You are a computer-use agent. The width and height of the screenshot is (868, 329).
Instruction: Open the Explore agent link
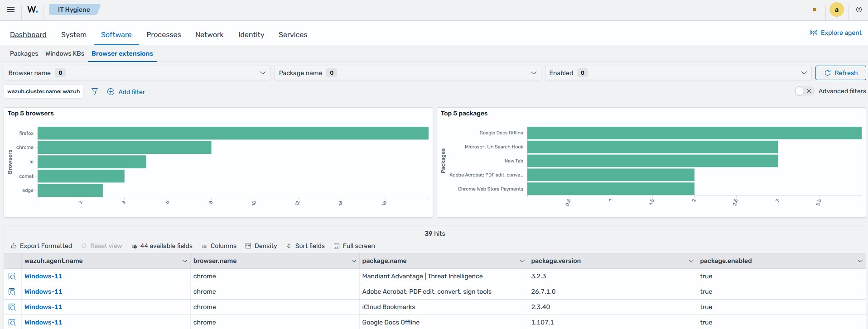pos(836,33)
